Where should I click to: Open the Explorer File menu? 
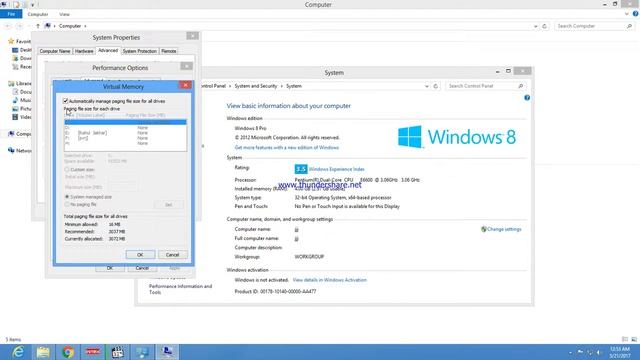pos(11,14)
